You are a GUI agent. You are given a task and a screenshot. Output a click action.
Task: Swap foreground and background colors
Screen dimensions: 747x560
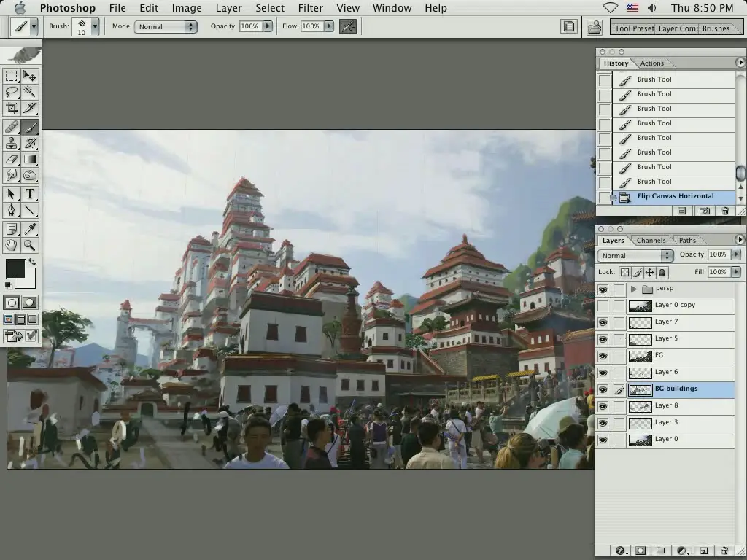32,262
